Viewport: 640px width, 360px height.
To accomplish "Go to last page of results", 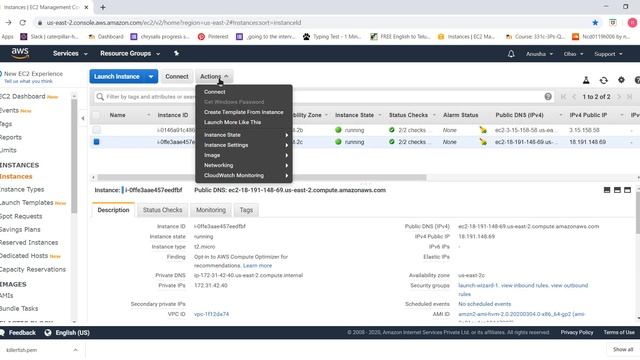I will pyautogui.click(x=629, y=97).
